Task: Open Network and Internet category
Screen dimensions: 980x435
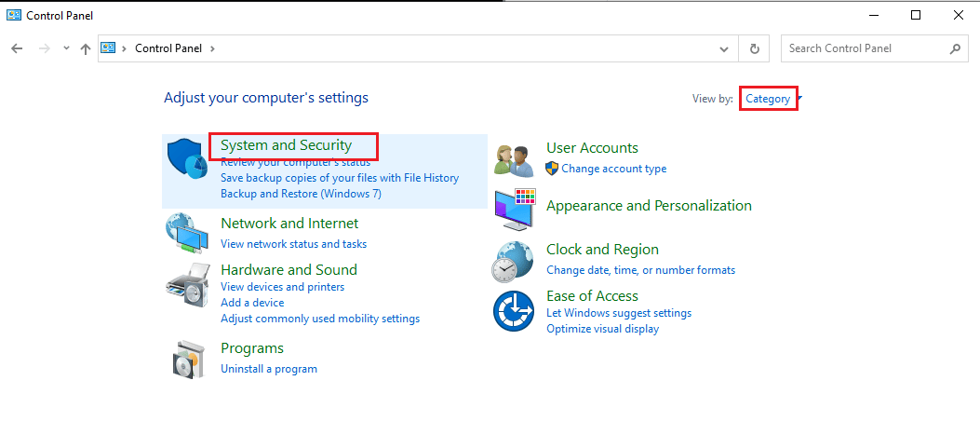Action: click(x=289, y=224)
